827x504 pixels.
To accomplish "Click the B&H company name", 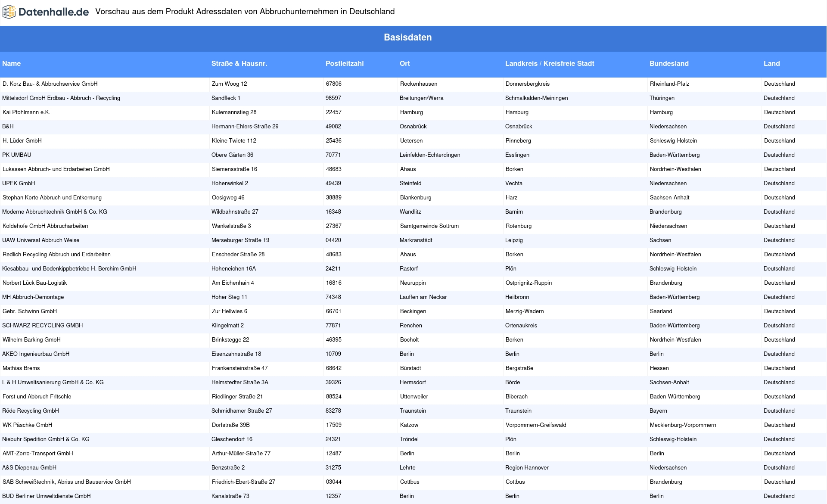I will [x=8, y=127].
